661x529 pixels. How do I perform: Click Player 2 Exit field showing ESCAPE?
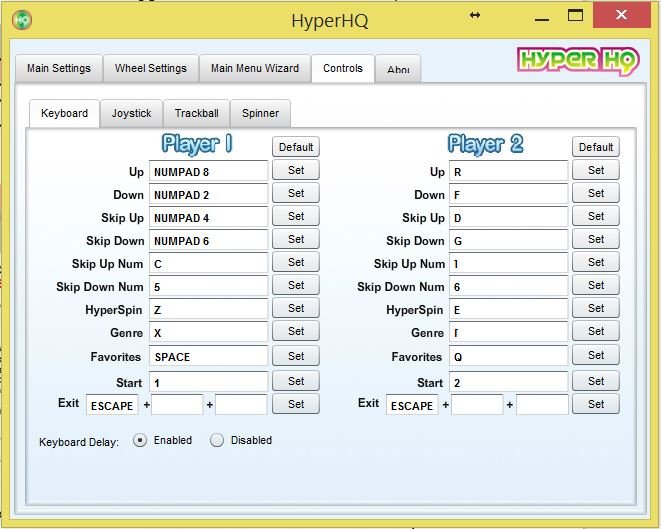click(412, 405)
